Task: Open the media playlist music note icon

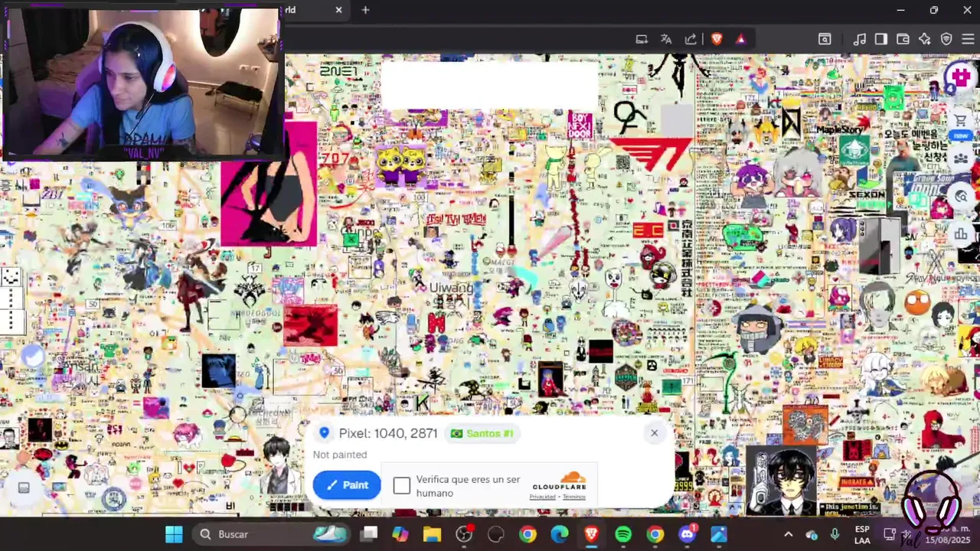Action: point(860,39)
